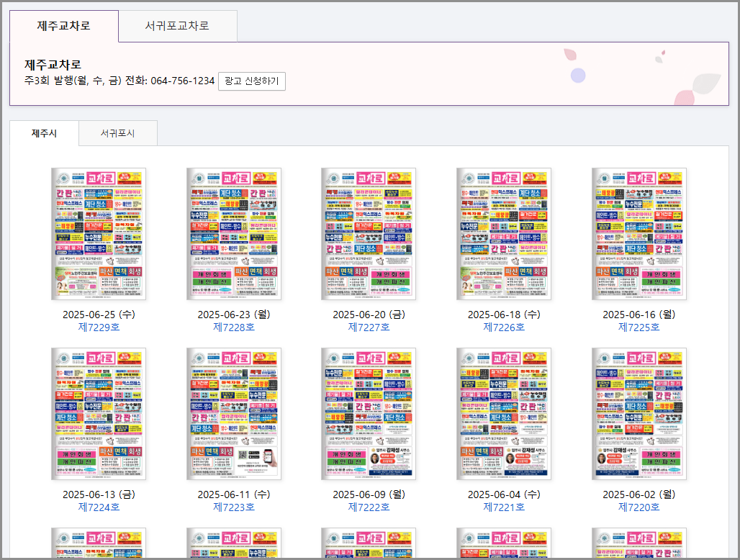View the 2025-06-16 newspaper thumbnail
740x560 pixels.
(639, 234)
